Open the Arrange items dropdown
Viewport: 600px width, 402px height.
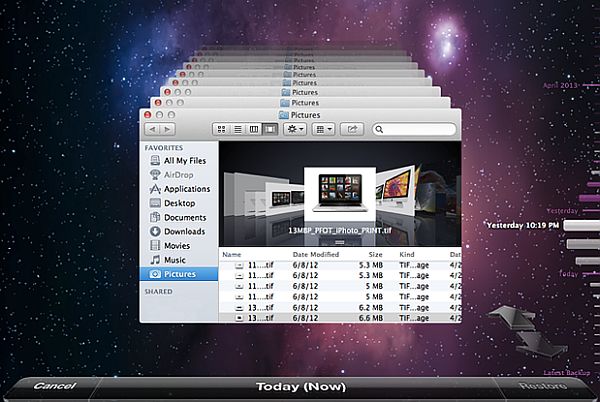(323, 129)
